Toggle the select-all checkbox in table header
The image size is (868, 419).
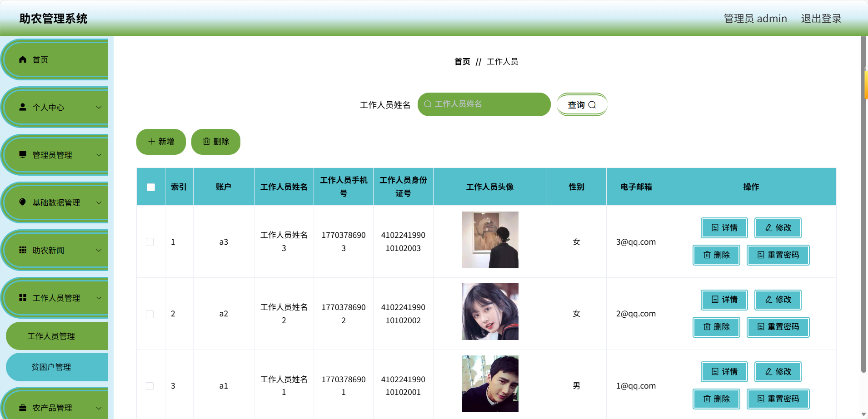point(151,187)
